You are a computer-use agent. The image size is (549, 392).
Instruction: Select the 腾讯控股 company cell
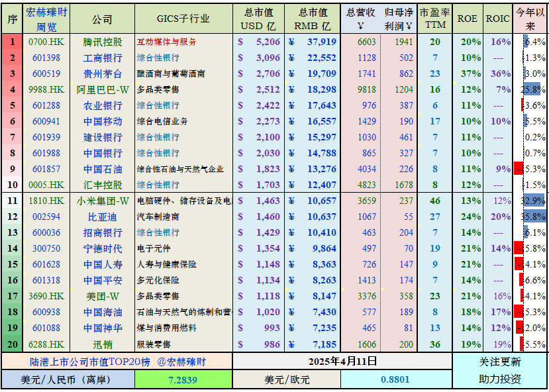tap(102, 42)
